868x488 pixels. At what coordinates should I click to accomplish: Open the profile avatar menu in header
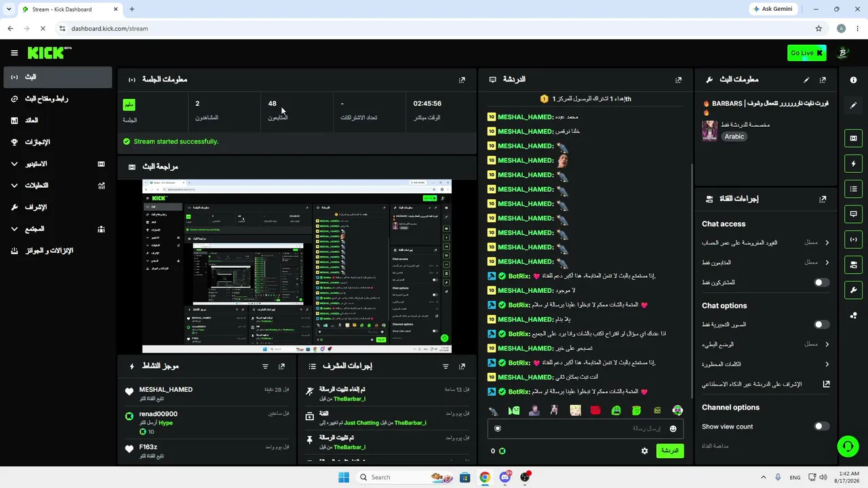[x=843, y=53]
